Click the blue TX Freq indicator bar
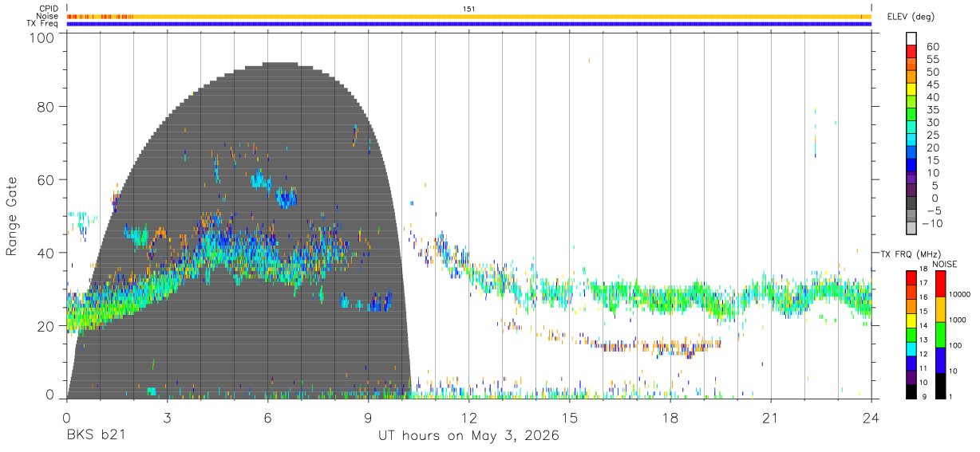The image size is (980, 452). (x=468, y=24)
